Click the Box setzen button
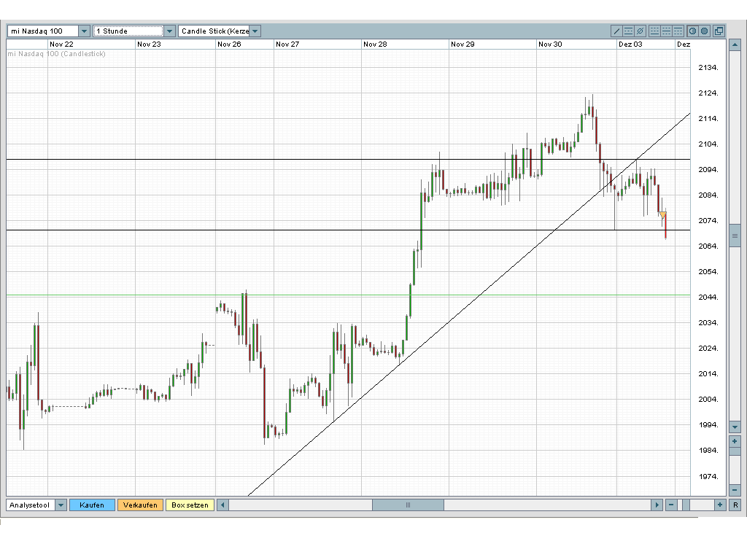Viewport: 747px width, 560px height. pos(190,505)
